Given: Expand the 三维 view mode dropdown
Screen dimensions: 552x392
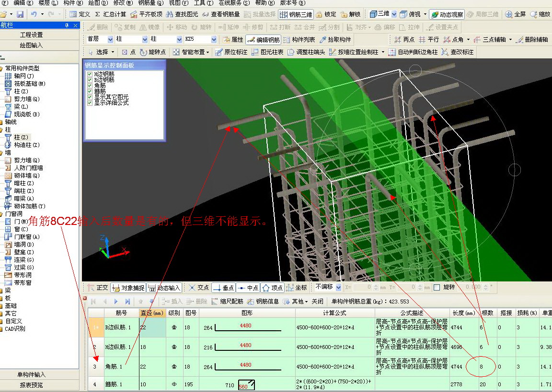Looking at the screenshot, I should 394,14.
